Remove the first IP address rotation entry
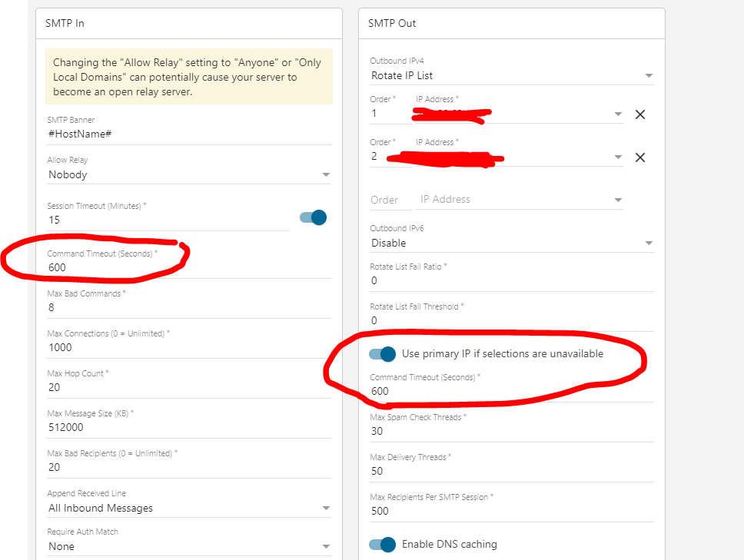This screenshot has width=744, height=560. click(x=640, y=114)
